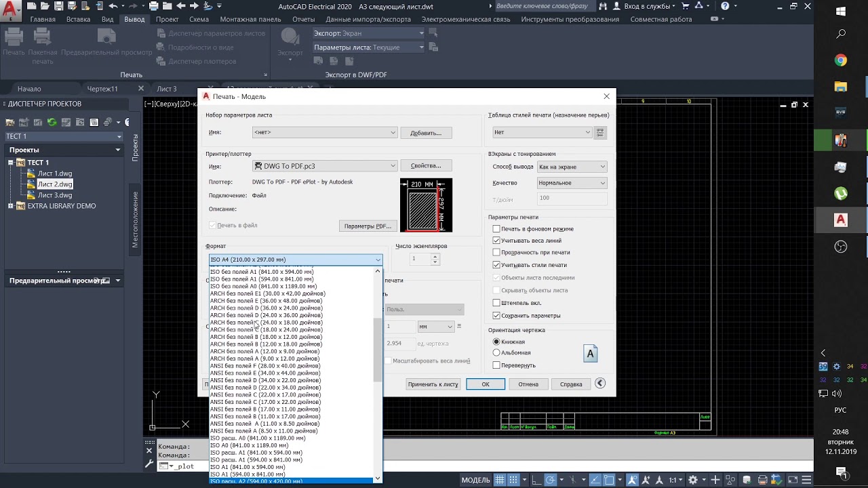868x488 pixels.
Task: Collapse the ТЕСТ 1 project tree node
Action: coord(11,163)
